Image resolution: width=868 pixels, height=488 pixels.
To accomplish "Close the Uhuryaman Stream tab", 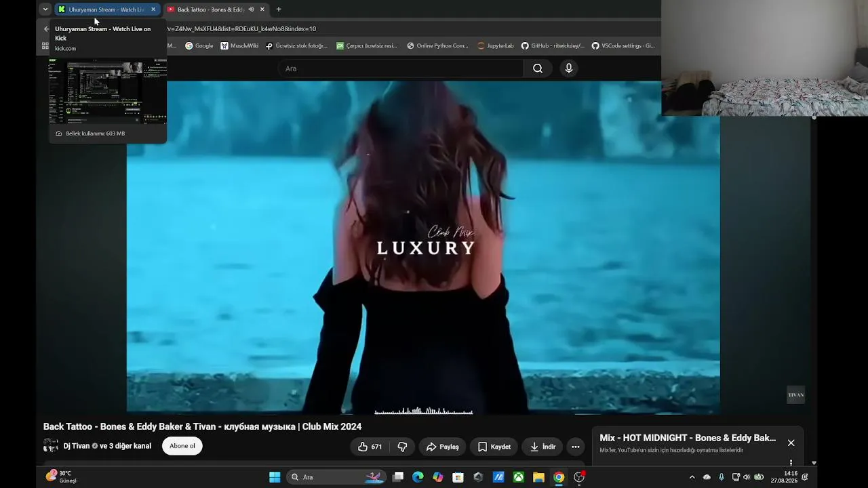I will (153, 9).
